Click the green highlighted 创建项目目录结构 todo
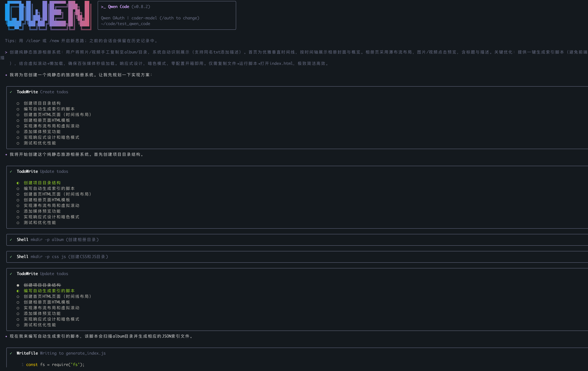588x371 pixels. click(42, 183)
